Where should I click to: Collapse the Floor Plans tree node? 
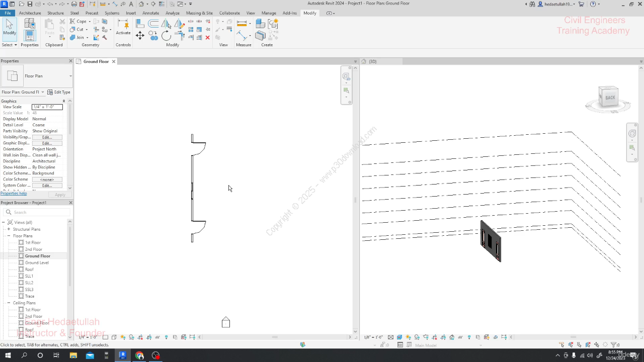click(9, 236)
